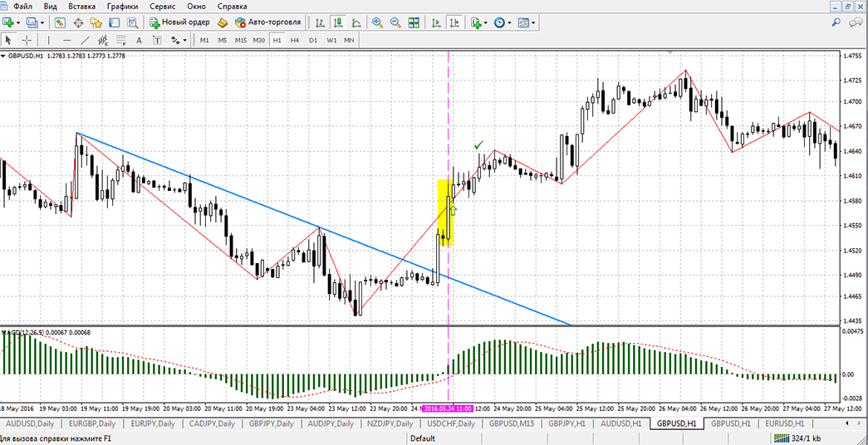Image resolution: width=868 pixels, height=445 pixels.
Task: Click the Default profile status text
Action: pos(421,439)
